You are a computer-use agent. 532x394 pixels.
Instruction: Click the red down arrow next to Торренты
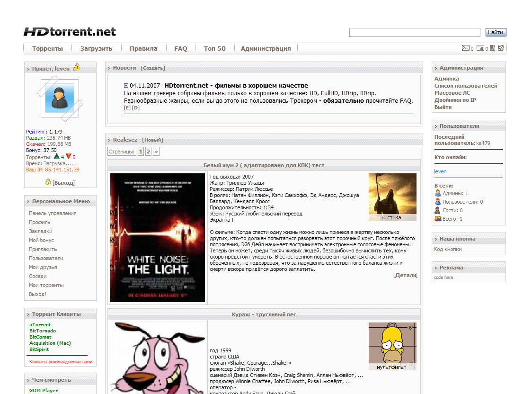tap(68, 156)
